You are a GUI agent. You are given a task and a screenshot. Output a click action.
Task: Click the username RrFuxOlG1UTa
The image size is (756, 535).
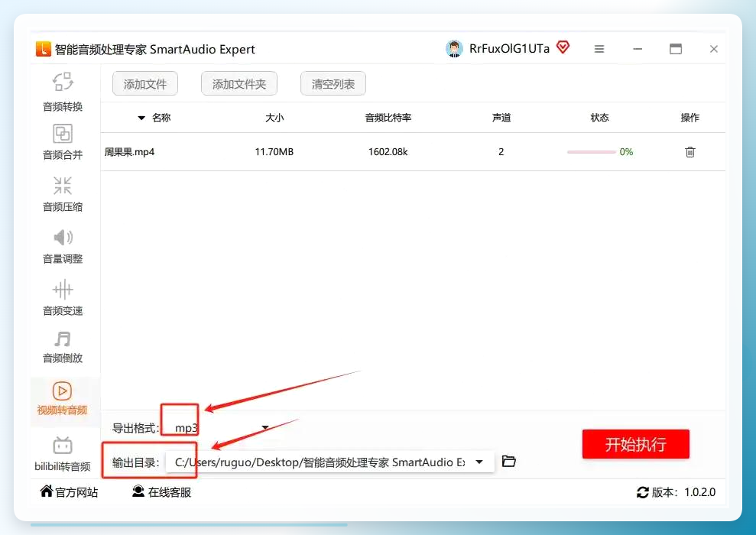[509, 49]
